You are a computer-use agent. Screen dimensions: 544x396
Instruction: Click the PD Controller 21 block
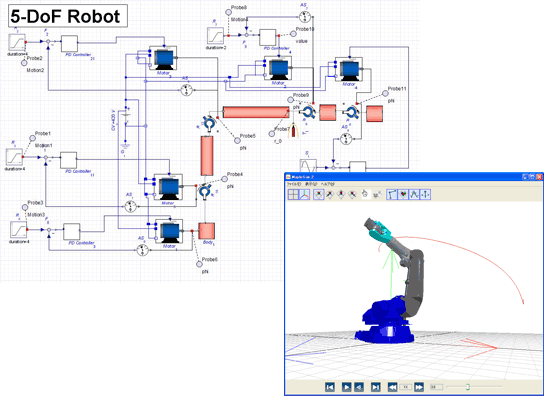pos(69,43)
